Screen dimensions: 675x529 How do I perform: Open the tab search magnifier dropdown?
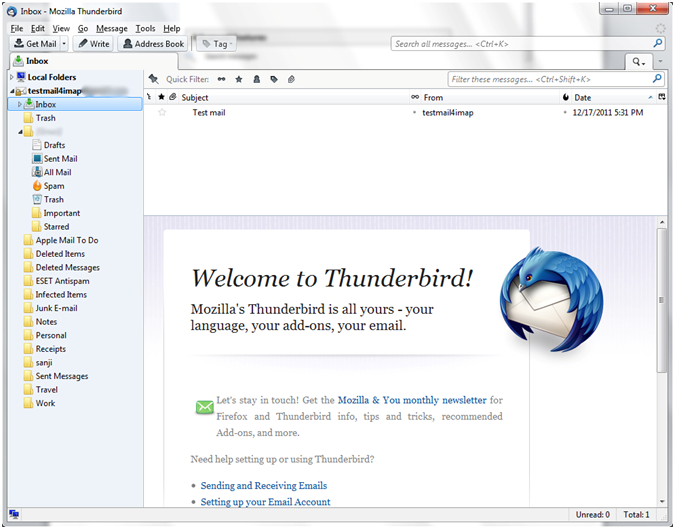click(x=639, y=62)
